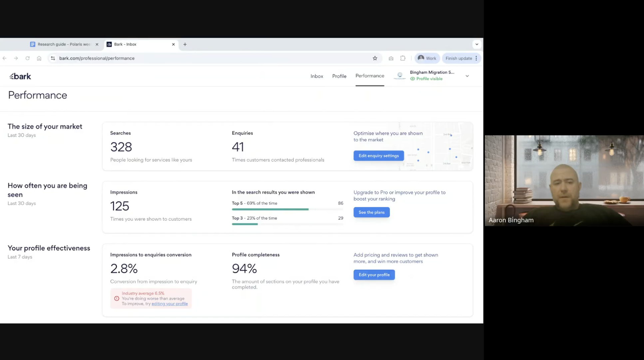Screen dimensions: 644x360
Task: Follow the editing your profile link
Action: click(x=169, y=304)
